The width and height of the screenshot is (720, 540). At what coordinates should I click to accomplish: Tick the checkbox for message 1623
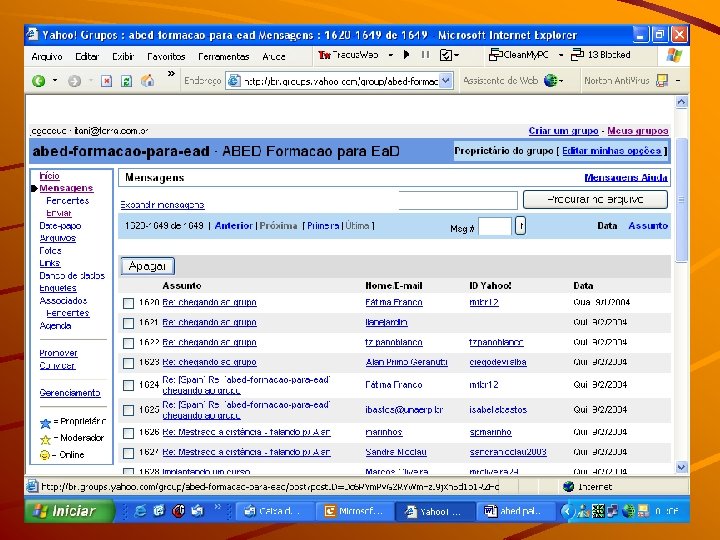(129, 363)
